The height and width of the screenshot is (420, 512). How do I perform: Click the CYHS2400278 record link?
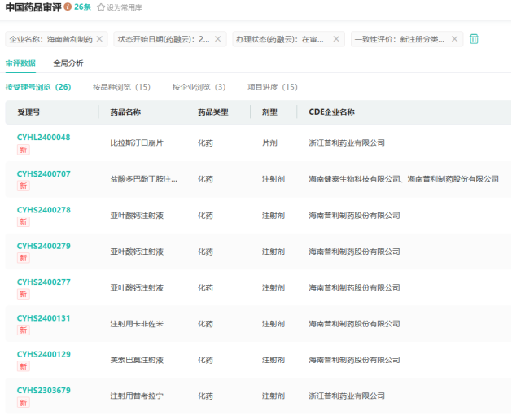43,210
